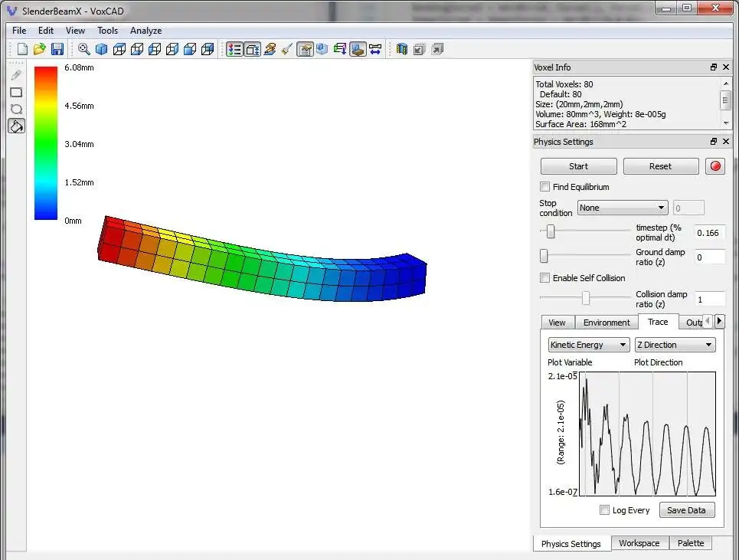Switch to the Environment tab

607,323
